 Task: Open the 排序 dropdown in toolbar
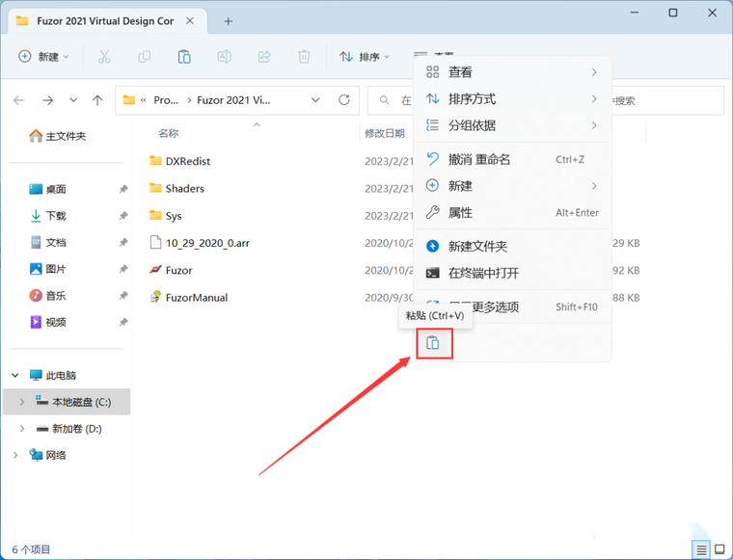click(x=365, y=57)
